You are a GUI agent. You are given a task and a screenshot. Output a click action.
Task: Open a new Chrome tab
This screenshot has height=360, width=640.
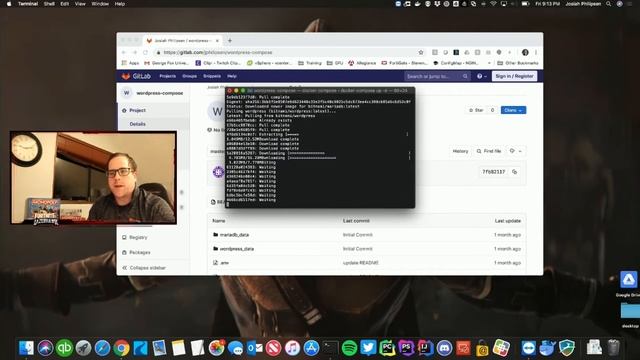click(x=230, y=40)
